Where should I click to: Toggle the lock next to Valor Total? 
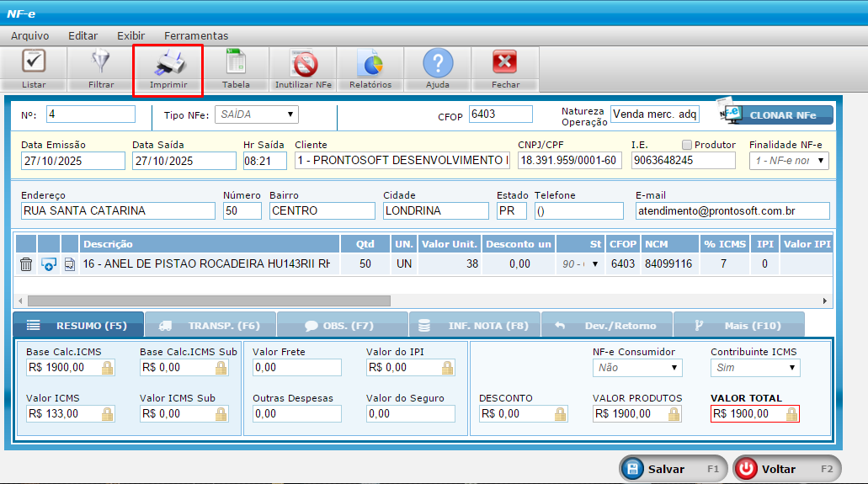791,414
